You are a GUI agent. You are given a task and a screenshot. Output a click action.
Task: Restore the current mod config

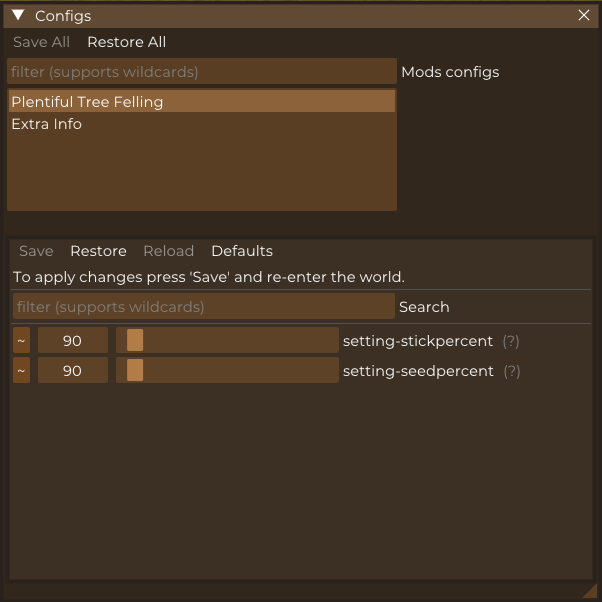(x=98, y=251)
